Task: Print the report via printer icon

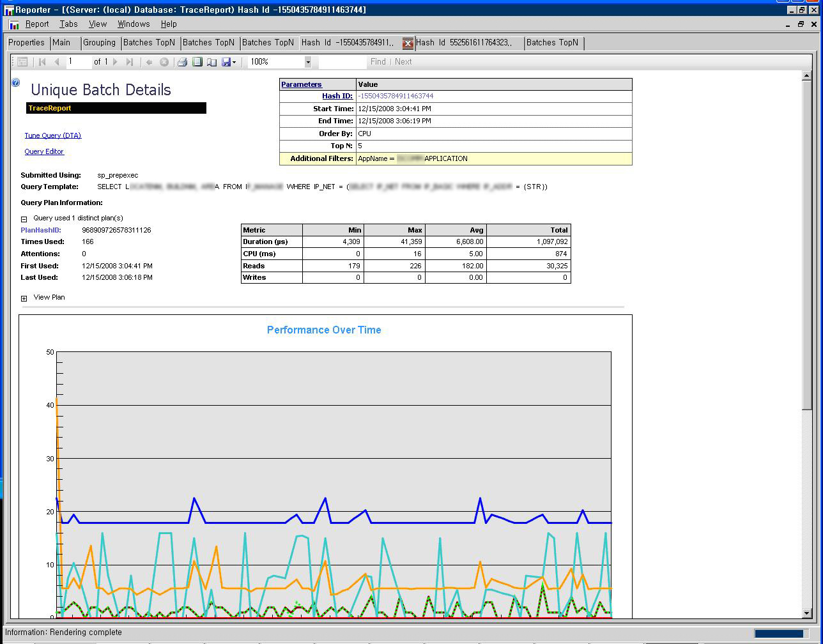Action: pyautogui.click(x=182, y=62)
